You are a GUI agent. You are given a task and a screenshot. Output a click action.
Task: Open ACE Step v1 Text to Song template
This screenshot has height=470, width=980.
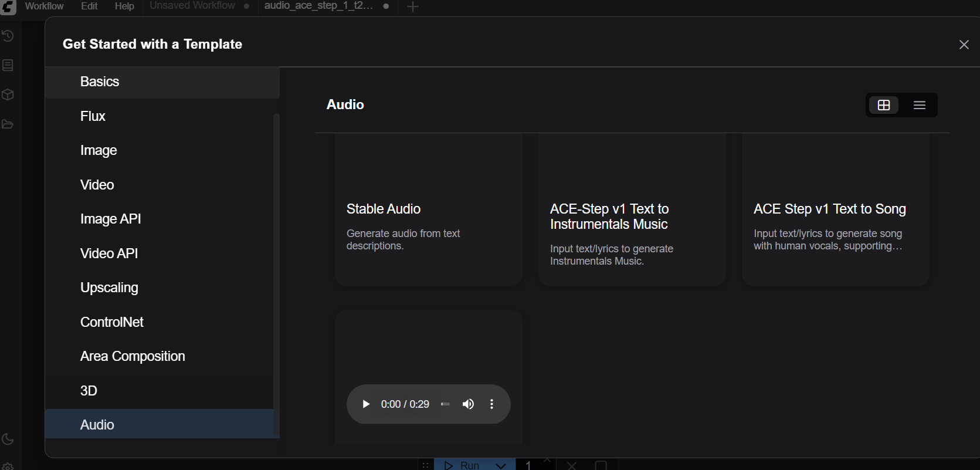(836, 210)
